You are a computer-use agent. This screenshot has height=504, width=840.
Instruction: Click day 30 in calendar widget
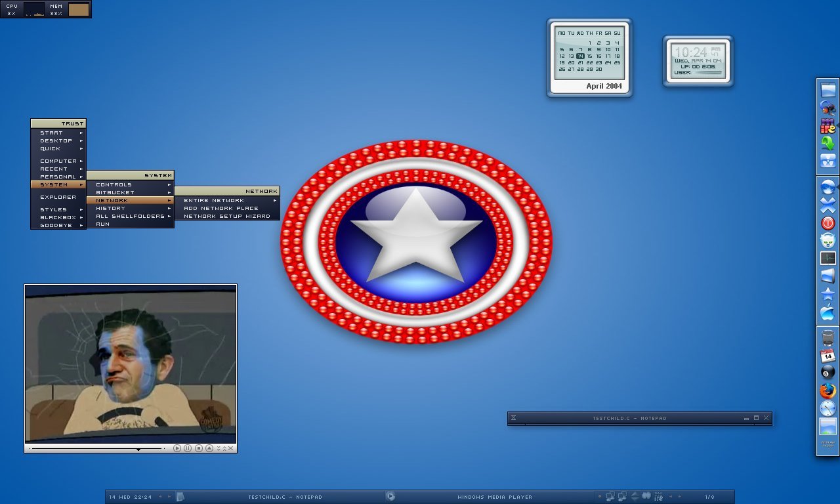point(598,69)
